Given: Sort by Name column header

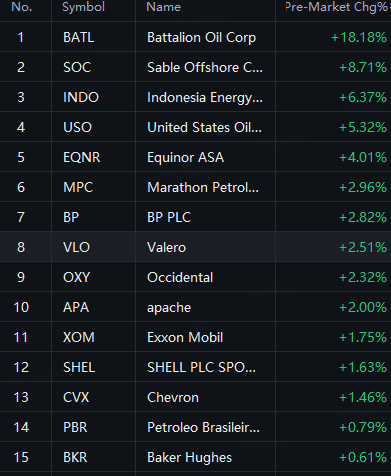Looking at the screenshot, I should click(x=163, y=7).
